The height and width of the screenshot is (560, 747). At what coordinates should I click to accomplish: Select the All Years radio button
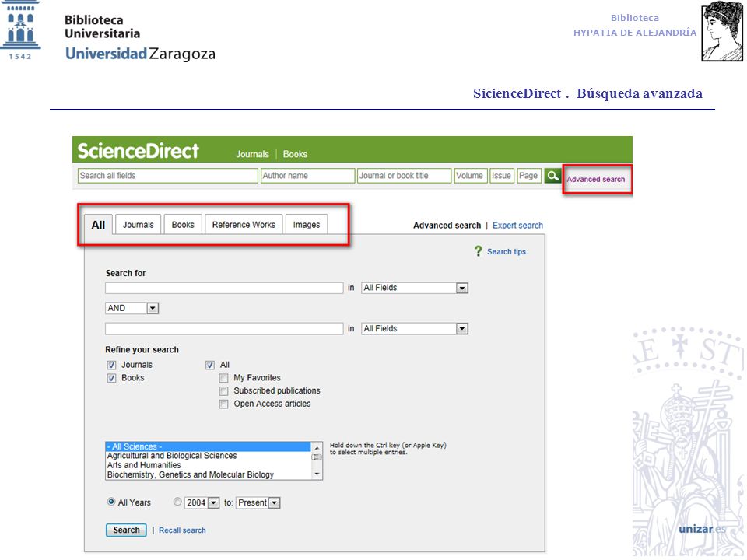coord(111,502)
